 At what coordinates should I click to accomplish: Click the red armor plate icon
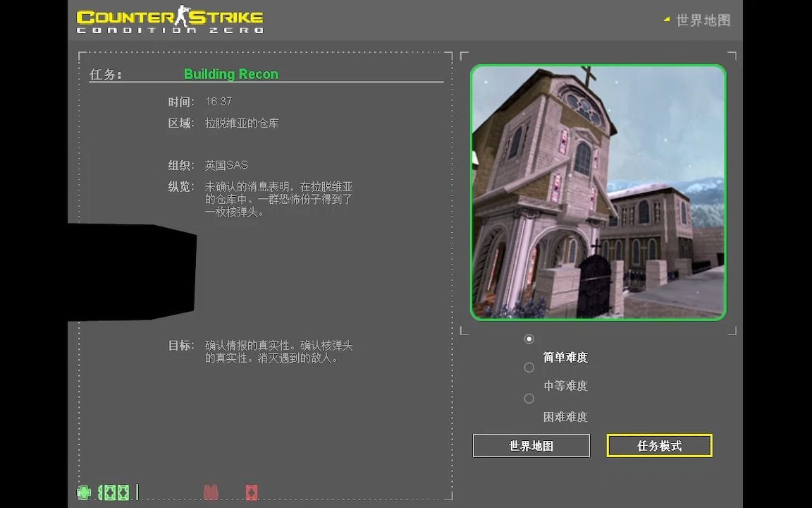point(252,492)
